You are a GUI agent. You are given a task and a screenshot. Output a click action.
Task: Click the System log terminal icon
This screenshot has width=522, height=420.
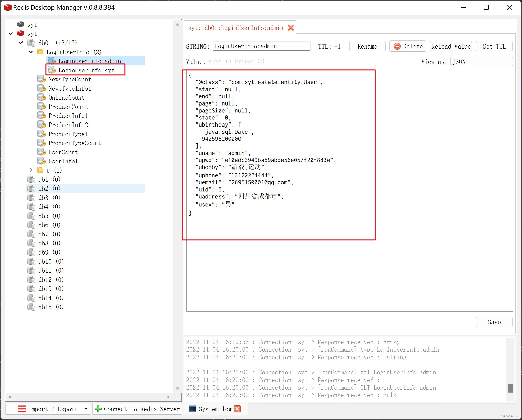coord(192,408)
